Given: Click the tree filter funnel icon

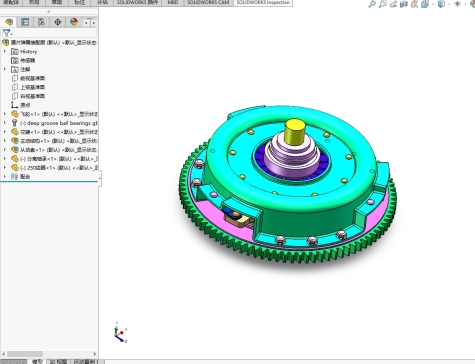Looking at the screenshot, I should click(6, 33).
